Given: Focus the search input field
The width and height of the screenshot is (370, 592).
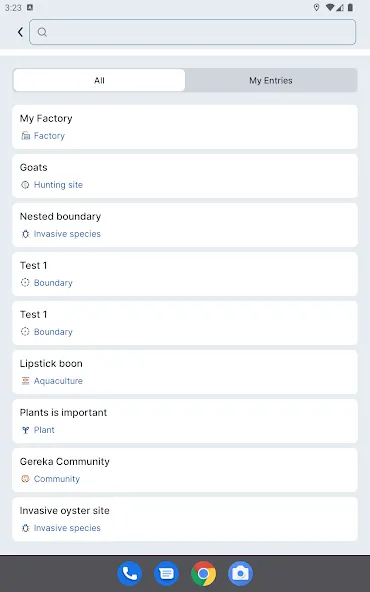Looking at the screenshot, I should (x=193, y=32).
